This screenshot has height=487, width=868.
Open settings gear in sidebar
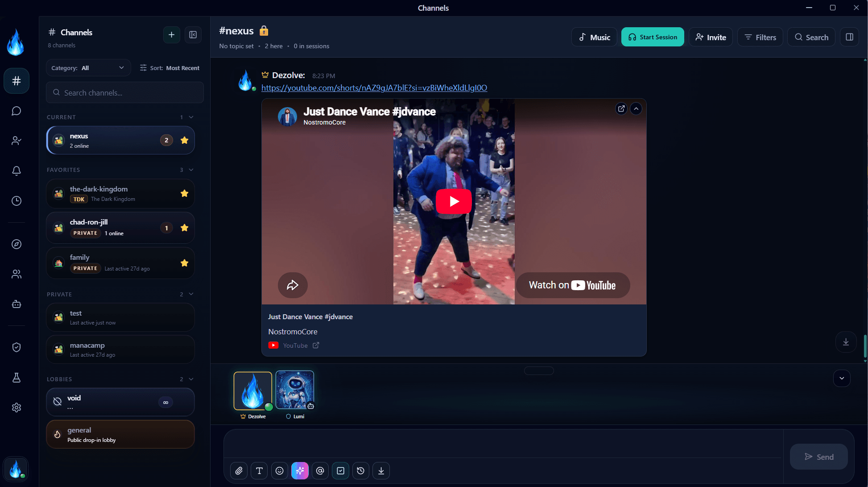[x=17, y=408]
